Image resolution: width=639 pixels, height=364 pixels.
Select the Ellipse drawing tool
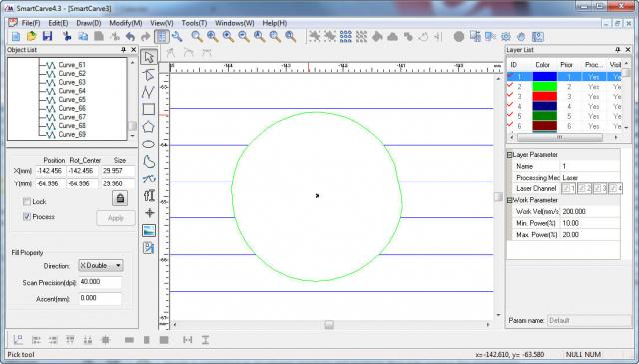point(149,145)
